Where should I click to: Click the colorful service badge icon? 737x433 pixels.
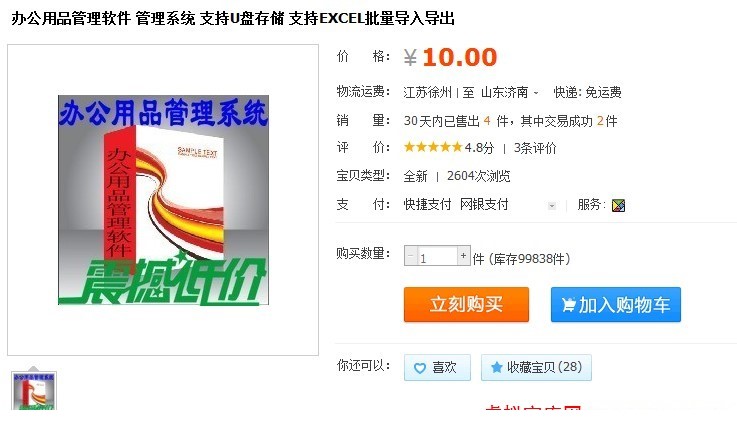(x=618, y=205)
